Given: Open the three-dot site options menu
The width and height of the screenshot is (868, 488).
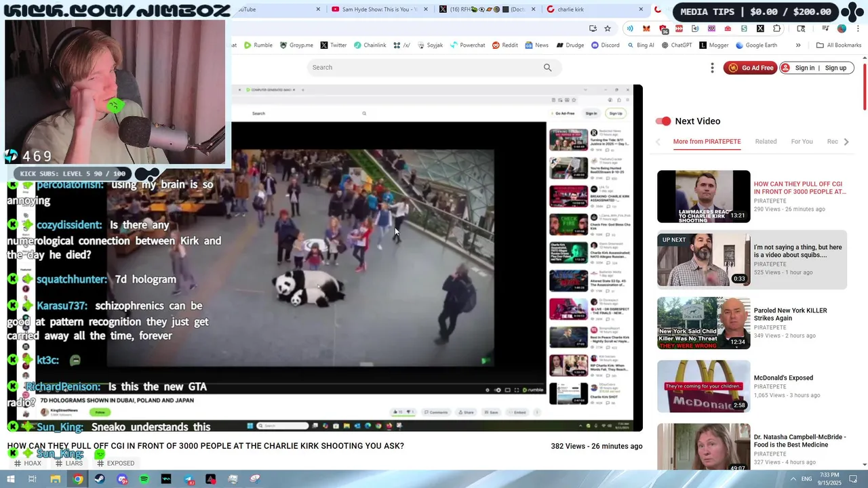Looking at the screenshot, I should tap(712, 68).
